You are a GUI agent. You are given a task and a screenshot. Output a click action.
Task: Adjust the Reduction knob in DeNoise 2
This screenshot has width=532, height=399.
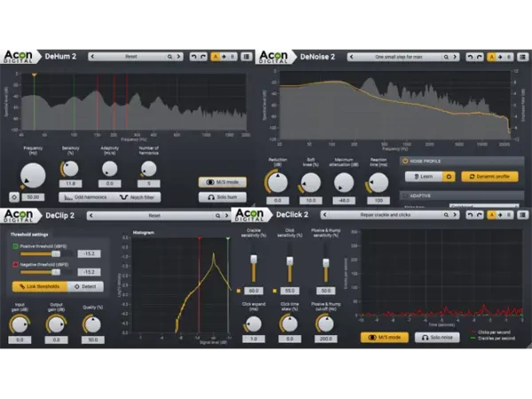point(278,182)
